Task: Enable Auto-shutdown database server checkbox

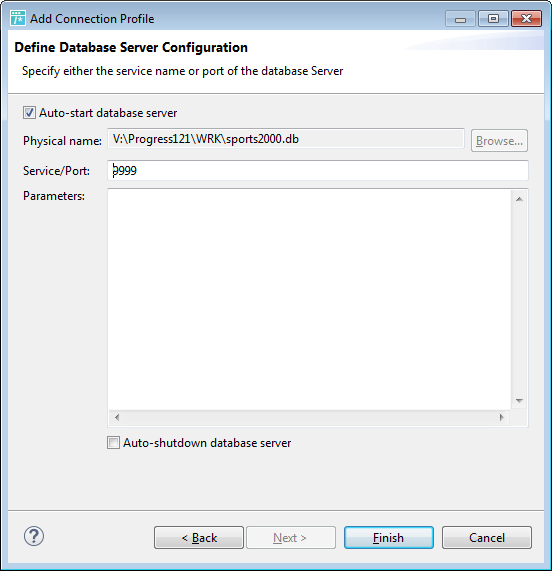Action: coord(113,443)
